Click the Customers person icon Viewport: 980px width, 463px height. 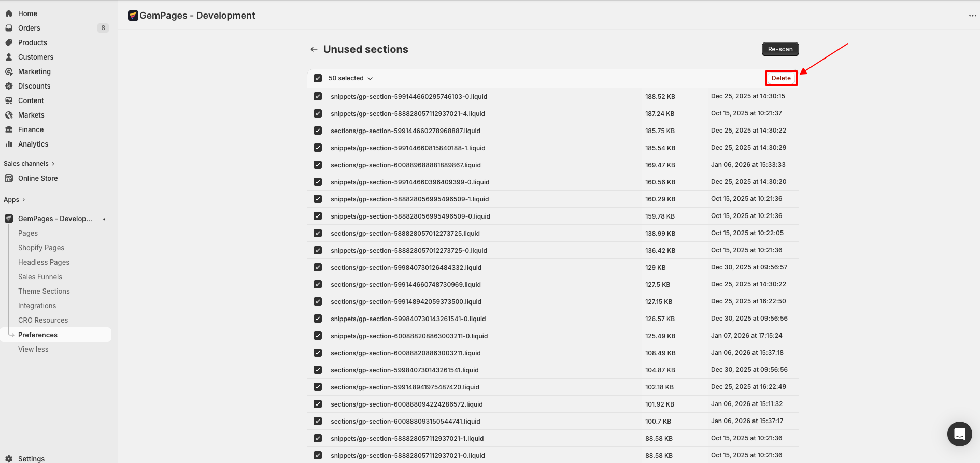9,57
